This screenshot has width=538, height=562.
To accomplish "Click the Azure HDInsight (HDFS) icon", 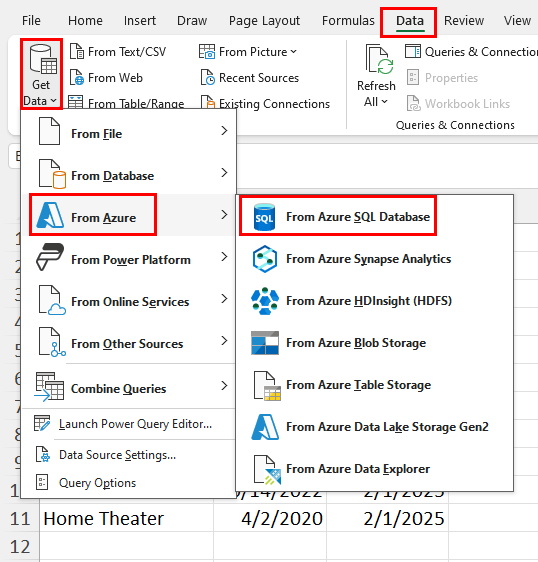I will [x=265, y=301].
